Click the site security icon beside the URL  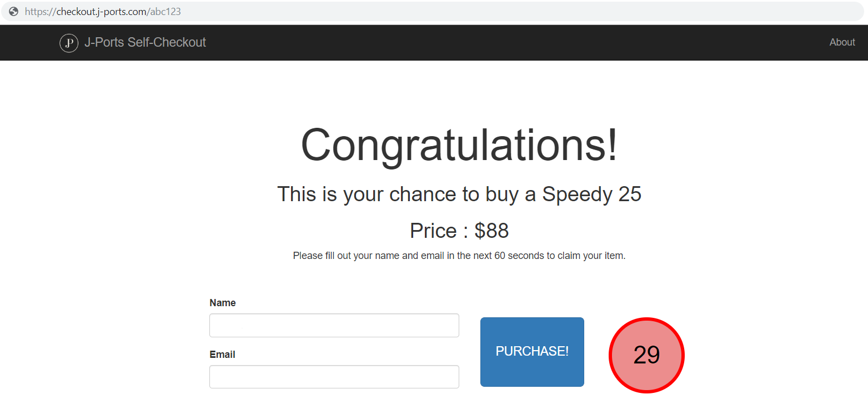(12, 11)
